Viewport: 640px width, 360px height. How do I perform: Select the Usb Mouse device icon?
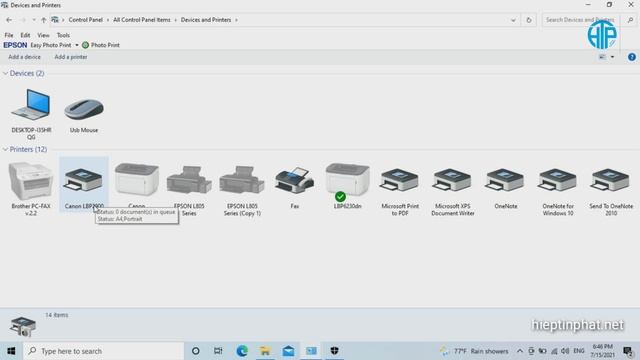pos(84,109)
